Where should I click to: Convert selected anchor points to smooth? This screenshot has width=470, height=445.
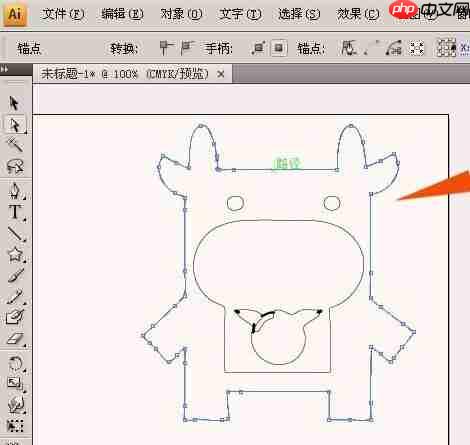pyautogui.click(x=187, y=48)
